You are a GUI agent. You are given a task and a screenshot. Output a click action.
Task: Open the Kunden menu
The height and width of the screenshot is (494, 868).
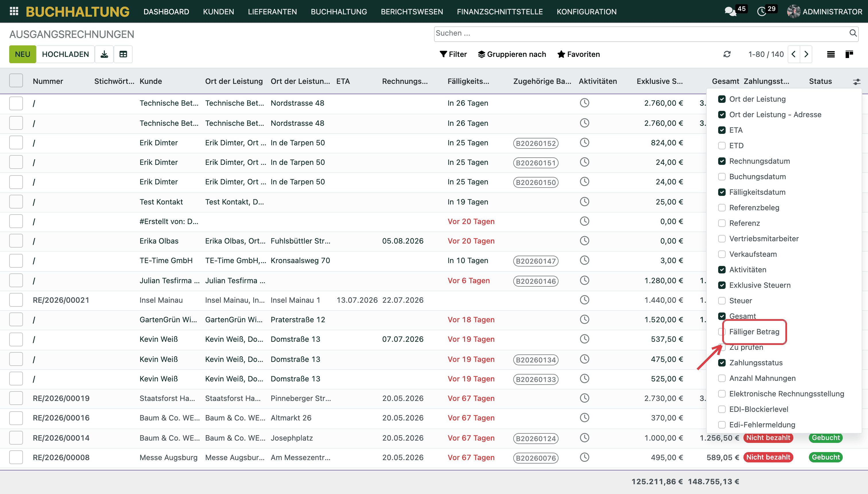218,11
